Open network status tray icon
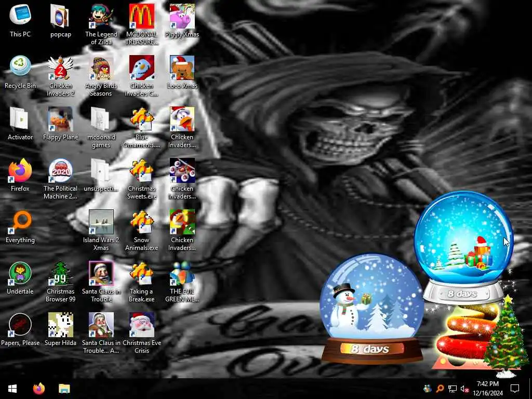The image size is (532, 399). tap(453, 389)
